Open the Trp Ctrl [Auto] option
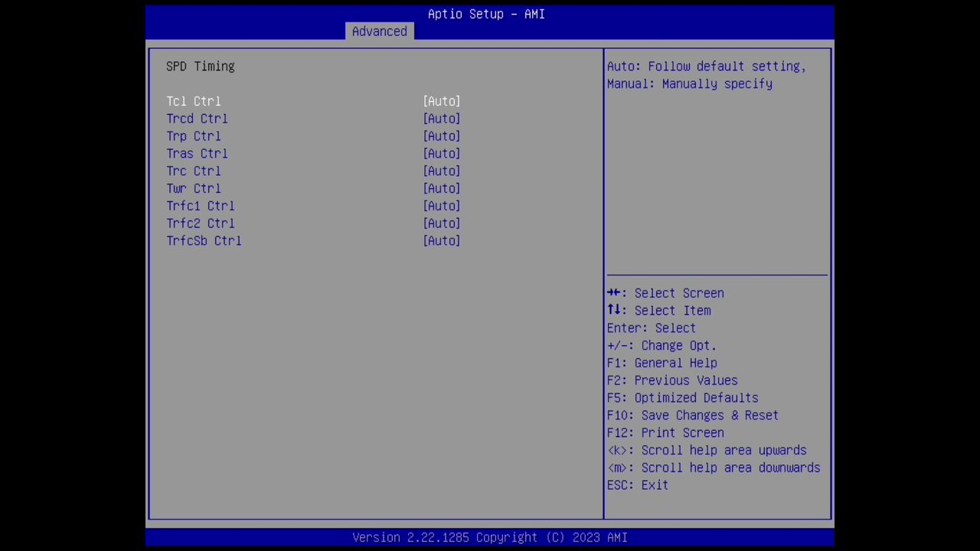The height and width of the screenshot is (551, 980). tap(442, 136)
